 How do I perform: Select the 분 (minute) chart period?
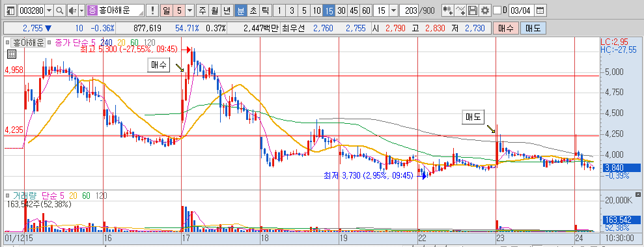241,10
